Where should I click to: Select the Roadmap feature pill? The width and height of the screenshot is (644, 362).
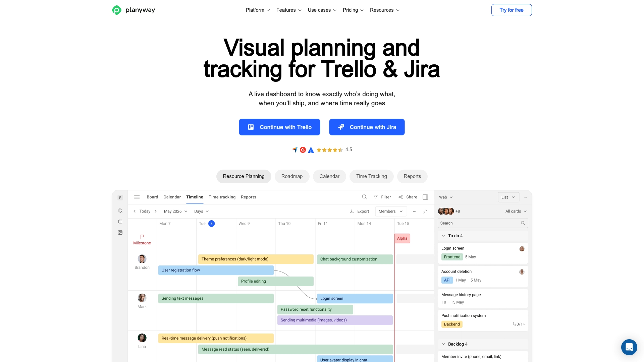292,176
